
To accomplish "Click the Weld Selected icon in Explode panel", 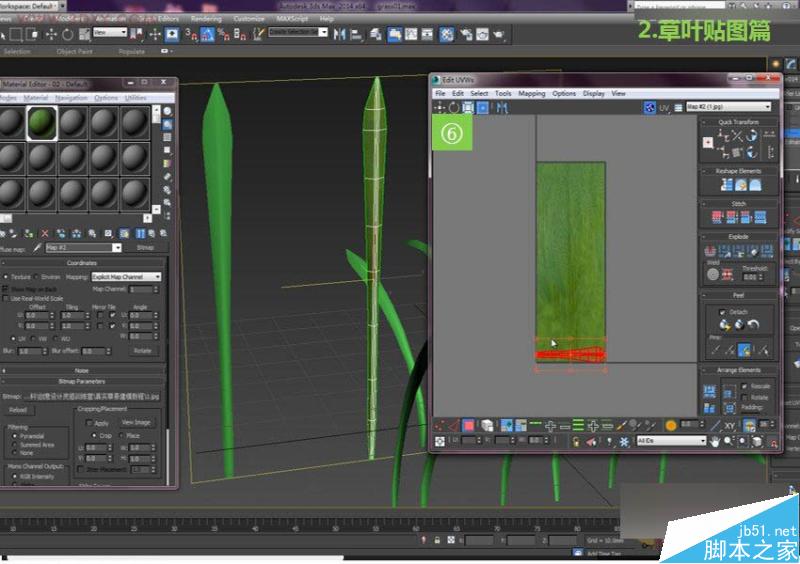I will tap(729, 274).
